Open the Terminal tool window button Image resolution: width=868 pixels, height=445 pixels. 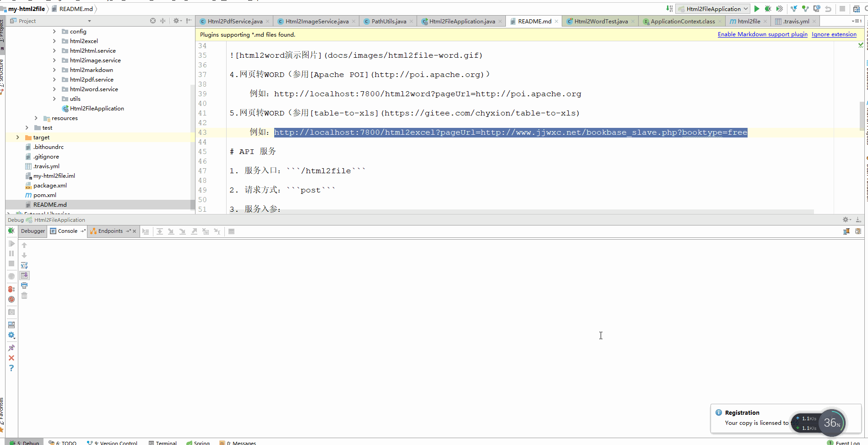tap(162, 442)
